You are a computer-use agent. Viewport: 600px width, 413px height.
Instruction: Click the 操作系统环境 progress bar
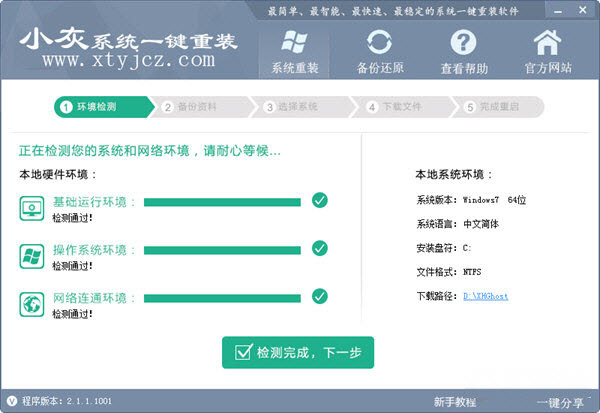[x=222, y=250]
